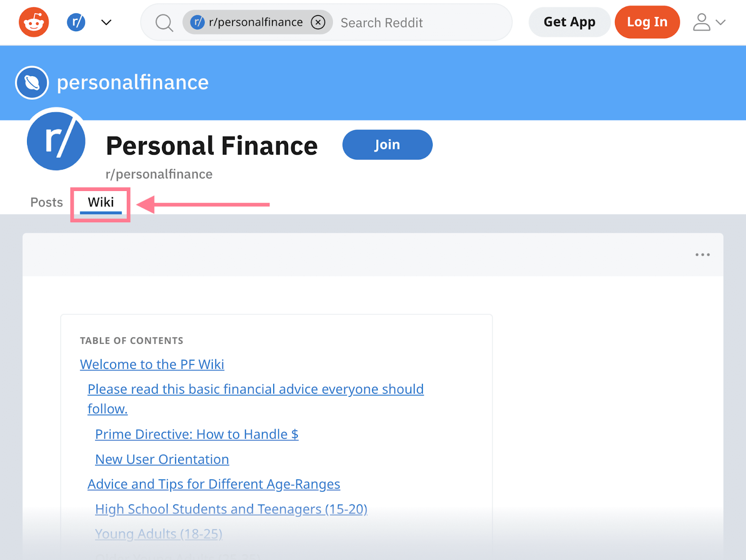Click the r/ community icon in header
746x560 pixels.
[76, 22]
